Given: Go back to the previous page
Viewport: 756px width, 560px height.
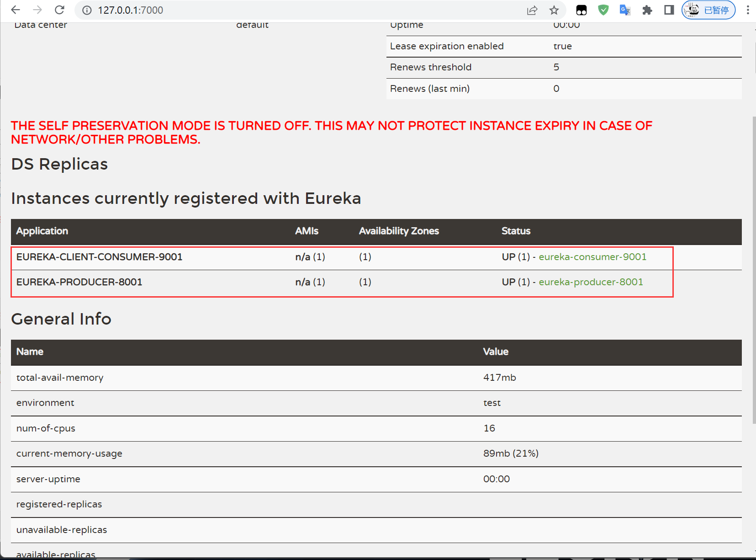Looking at the screenshot, I should click(x=16, y=10).
